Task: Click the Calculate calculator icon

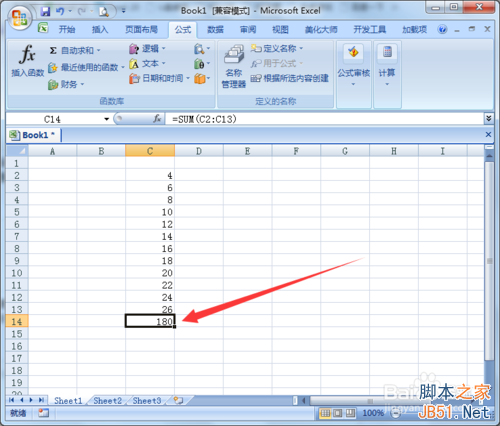Action: [387, 52]
